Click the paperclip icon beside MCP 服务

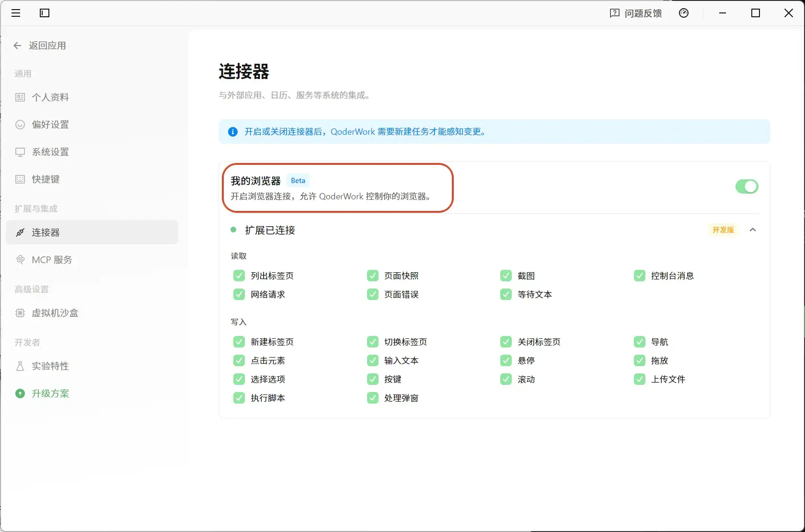20,259
